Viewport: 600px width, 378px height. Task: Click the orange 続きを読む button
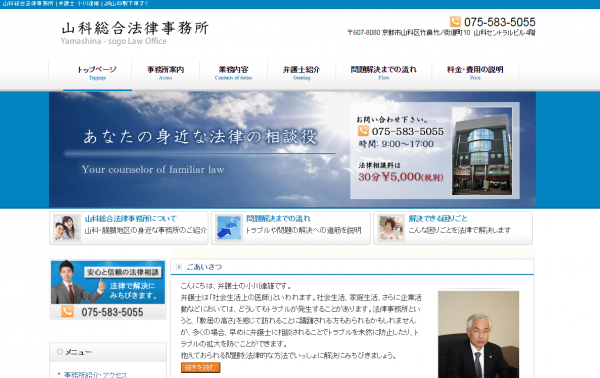pos(201,367)
